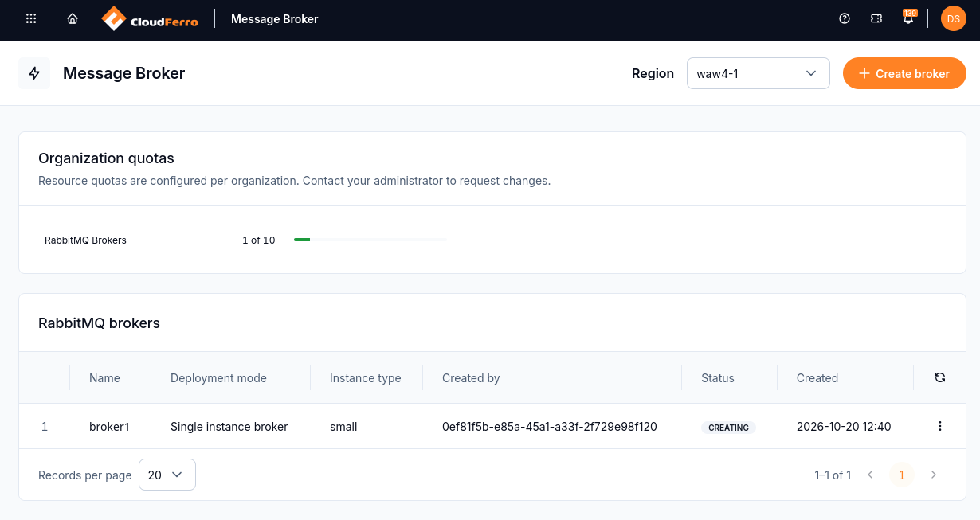Click the RabbitMQ Brokers quota label
The height and width of the screenshot is (520, 980).
pos(85,240)
